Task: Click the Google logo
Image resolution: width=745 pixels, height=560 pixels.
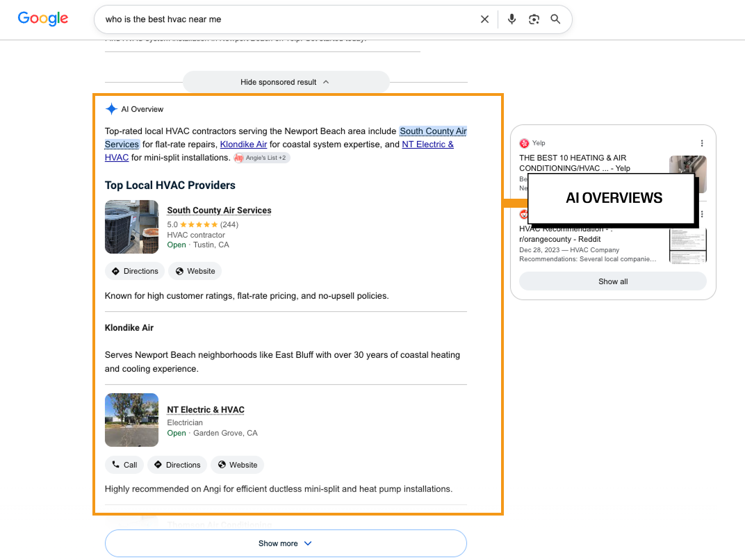Action: 43,19
